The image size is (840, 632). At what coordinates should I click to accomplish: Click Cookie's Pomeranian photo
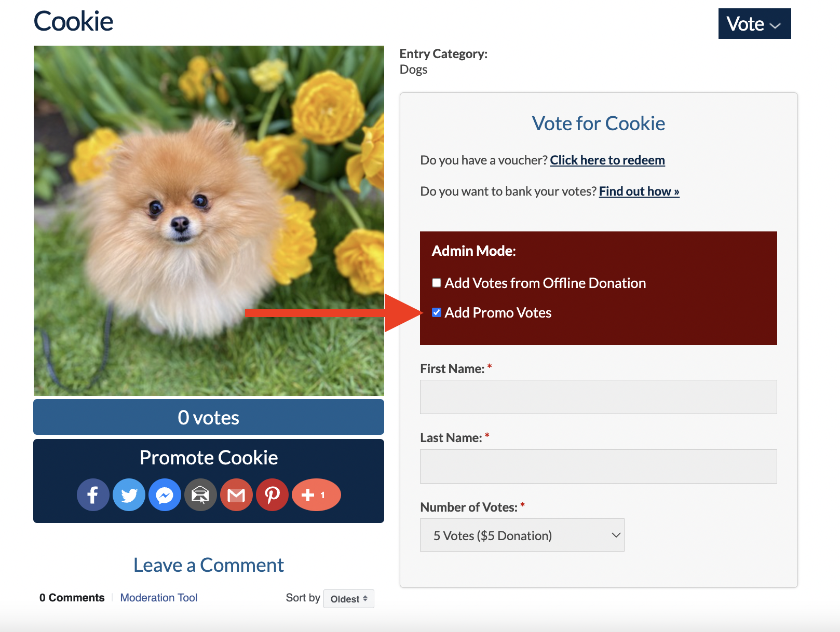[x=209, y=221]
